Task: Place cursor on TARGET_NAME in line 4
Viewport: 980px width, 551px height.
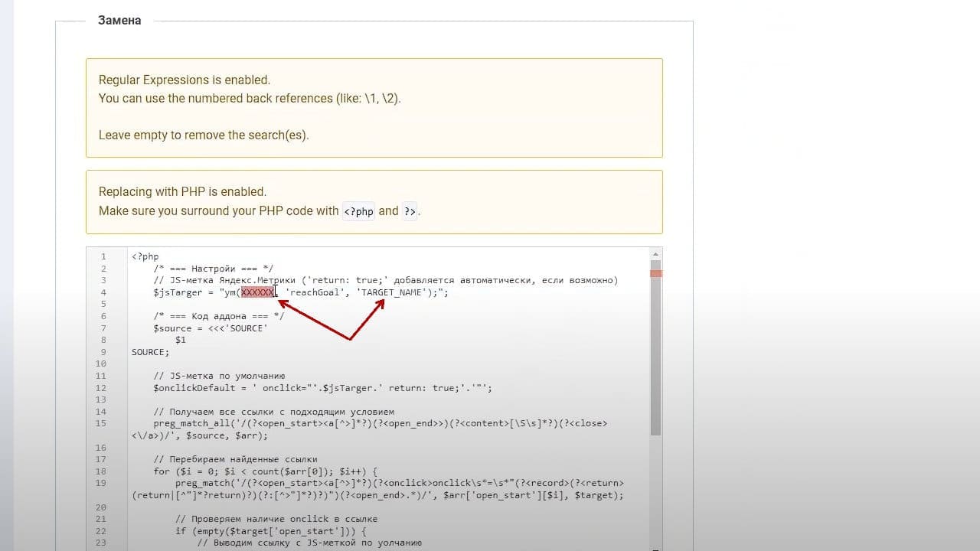Action: [x=391, y=292]
